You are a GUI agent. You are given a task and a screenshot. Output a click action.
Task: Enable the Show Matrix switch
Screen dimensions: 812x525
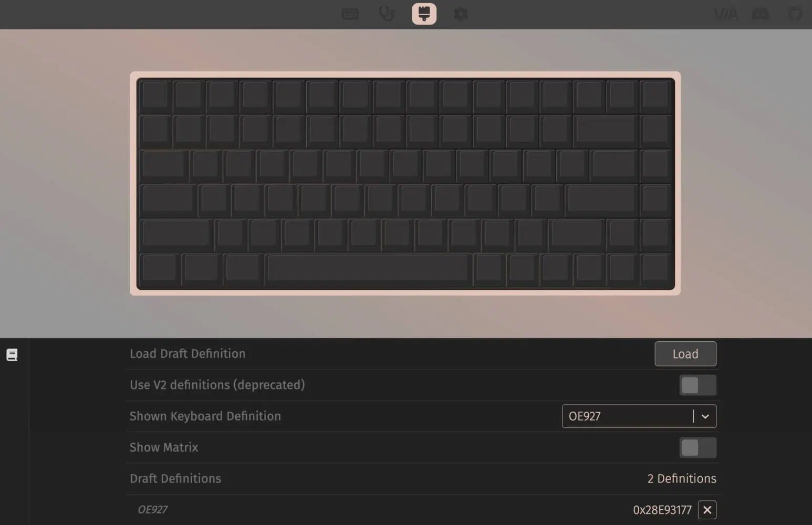pyautogui.click(x=698, y=448)
